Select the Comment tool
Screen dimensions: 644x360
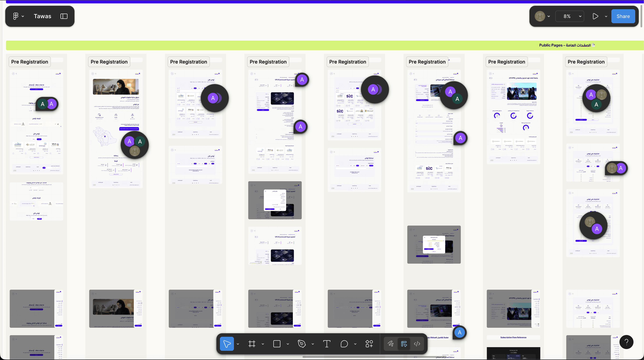click(x=344, y=344)
